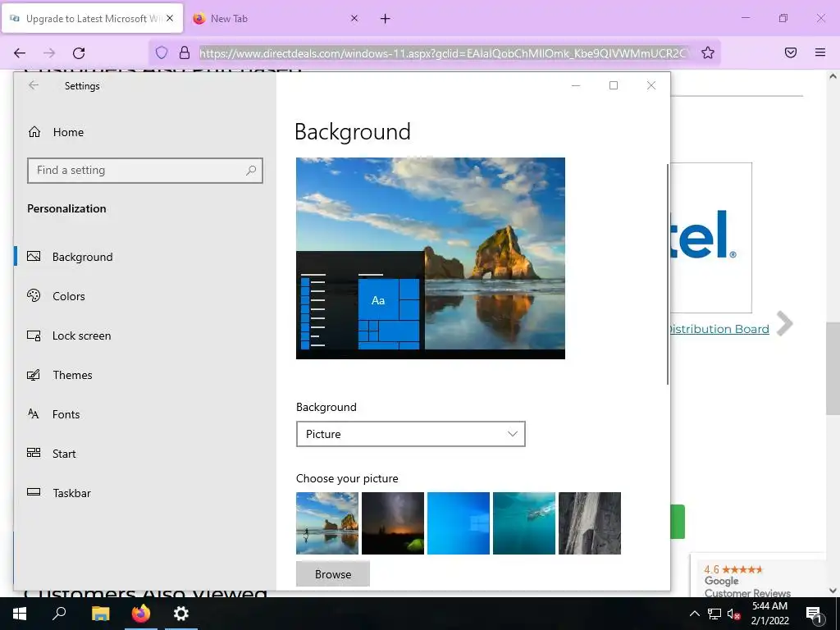Click the muted volume tray icon
Screen dimensions: 840x630
(733, 614)
